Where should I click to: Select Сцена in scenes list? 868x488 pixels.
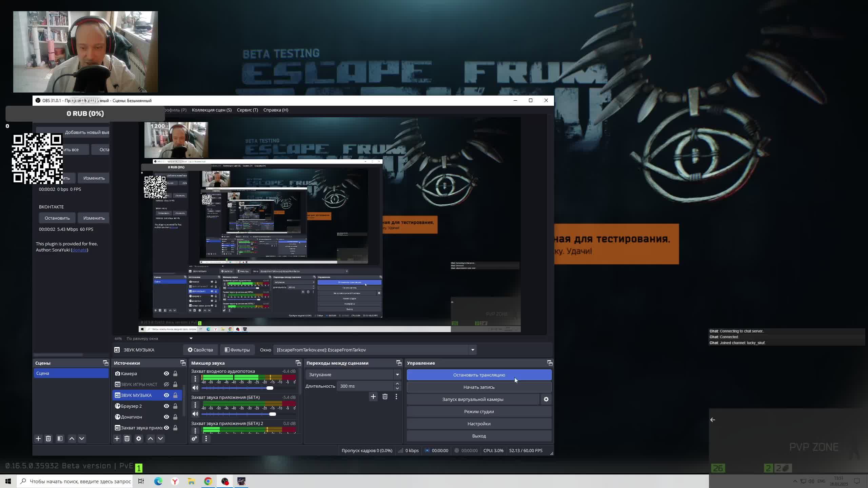71,373
